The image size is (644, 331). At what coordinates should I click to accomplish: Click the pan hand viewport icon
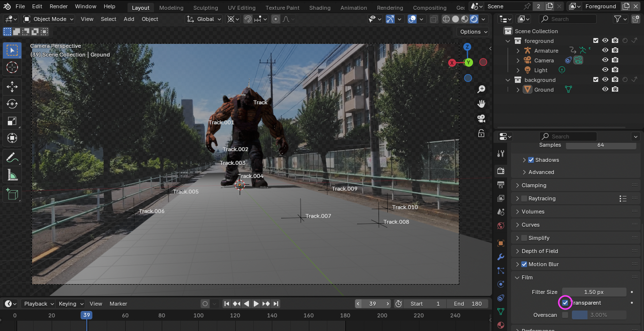(x=481, y=104)
